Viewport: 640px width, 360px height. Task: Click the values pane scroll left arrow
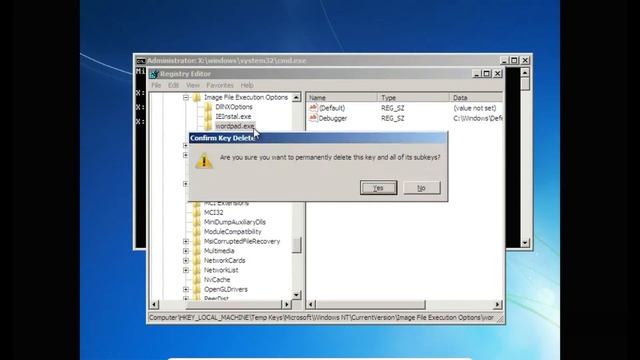311,304
